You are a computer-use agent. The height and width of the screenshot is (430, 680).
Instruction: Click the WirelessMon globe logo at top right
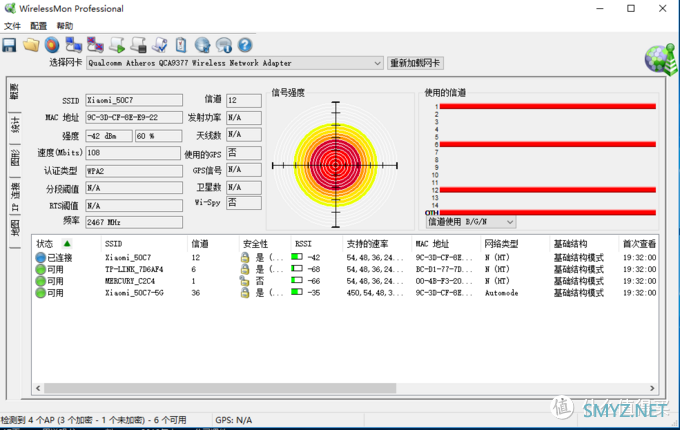point(660,59)
